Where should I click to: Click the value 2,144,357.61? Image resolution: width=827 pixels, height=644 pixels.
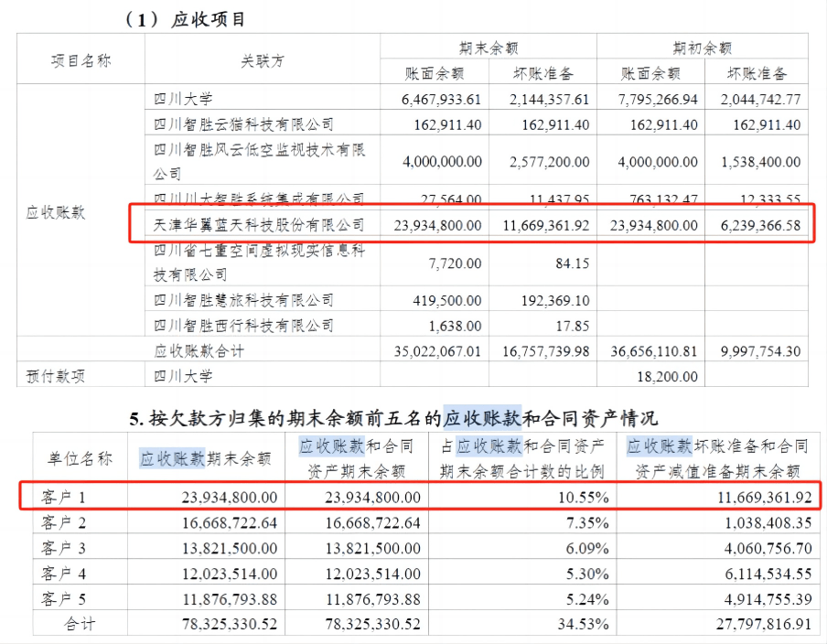pyautogui.click(x=549, y=100)
